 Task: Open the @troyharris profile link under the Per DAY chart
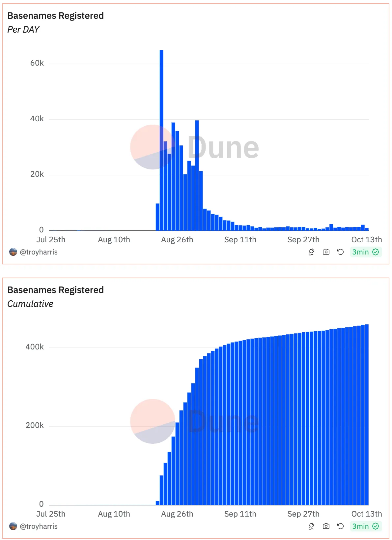pos(39,252)
